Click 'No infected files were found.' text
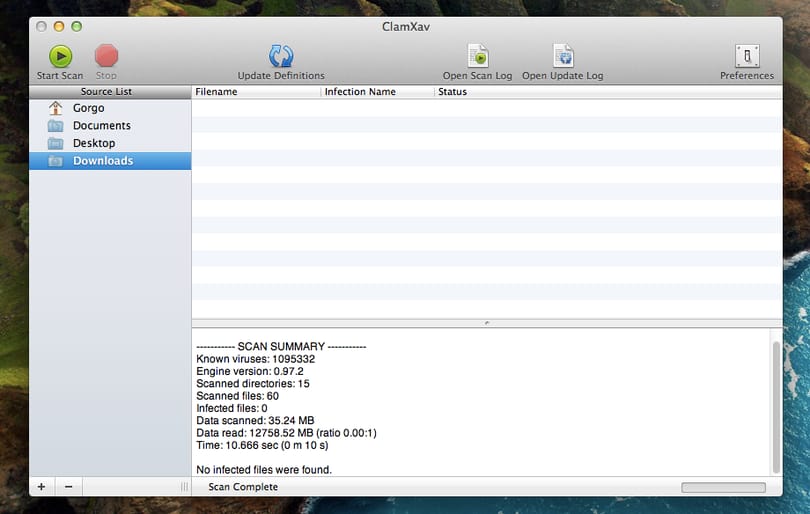 click(x=264, y=470)
